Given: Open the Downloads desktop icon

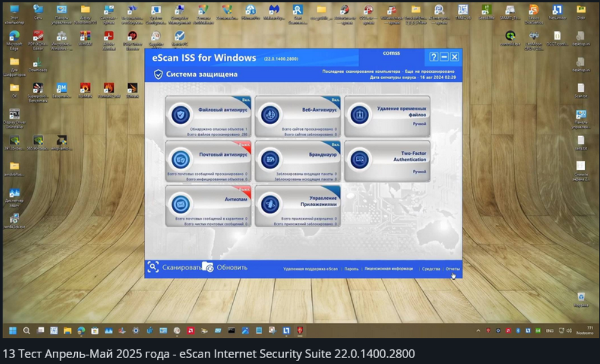Looking at the screenshot, I should coord(38,63).
